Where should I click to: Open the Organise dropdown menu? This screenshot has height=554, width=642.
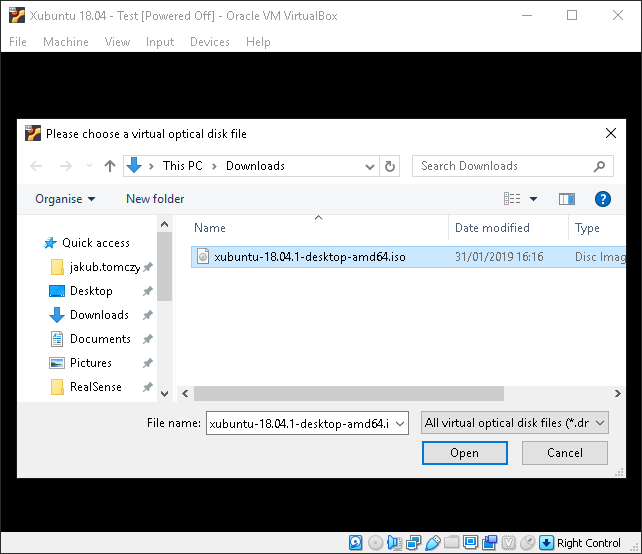(x=65, y=199)
